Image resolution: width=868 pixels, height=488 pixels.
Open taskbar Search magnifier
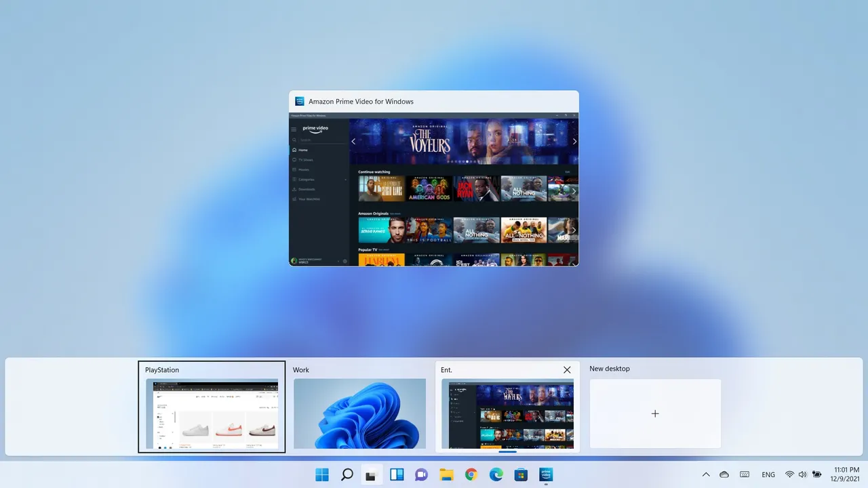(x=347, y=474)
